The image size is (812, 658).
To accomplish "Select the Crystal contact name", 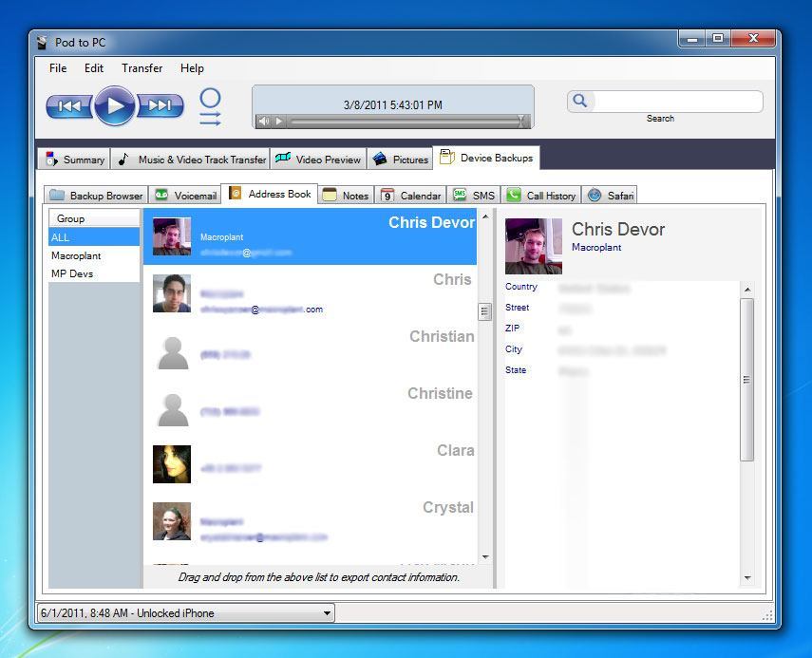I will (448, 507).
